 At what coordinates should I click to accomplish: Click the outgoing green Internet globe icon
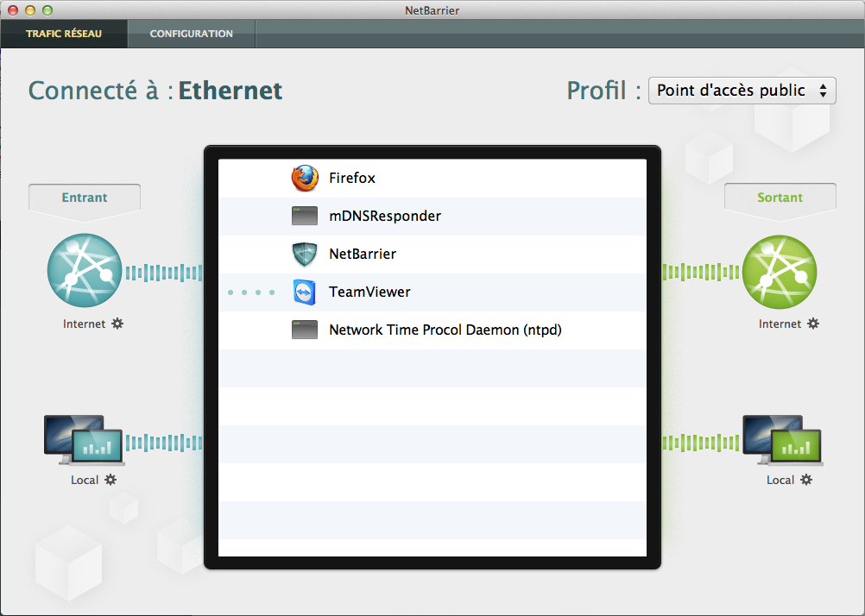tap(780, 271)
